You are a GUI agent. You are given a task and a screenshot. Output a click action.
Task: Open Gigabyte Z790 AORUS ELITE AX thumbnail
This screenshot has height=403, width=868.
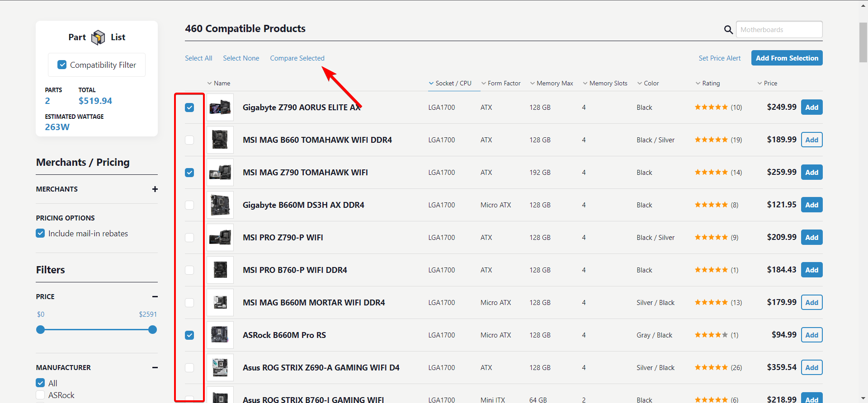click(220, 108)
